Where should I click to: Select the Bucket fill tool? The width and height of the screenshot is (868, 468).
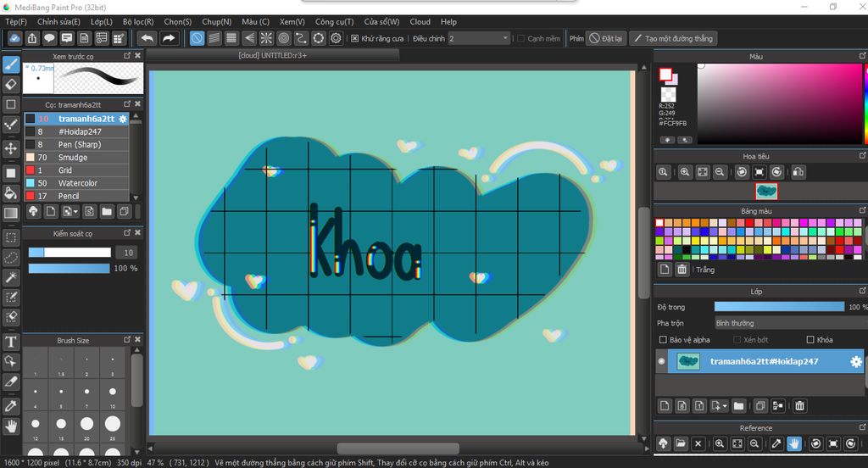11,192
